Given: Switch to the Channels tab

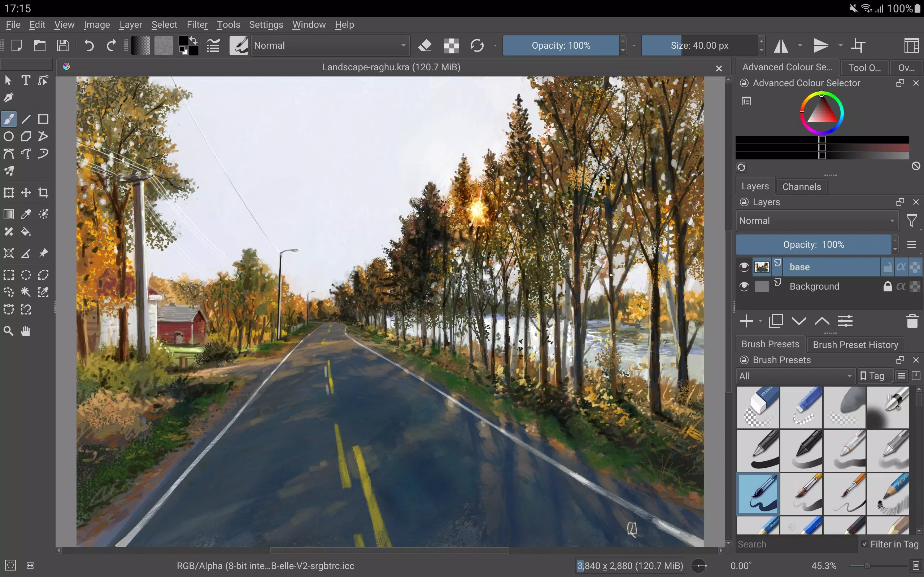Looking at the screenshot, I should [802, 186].
